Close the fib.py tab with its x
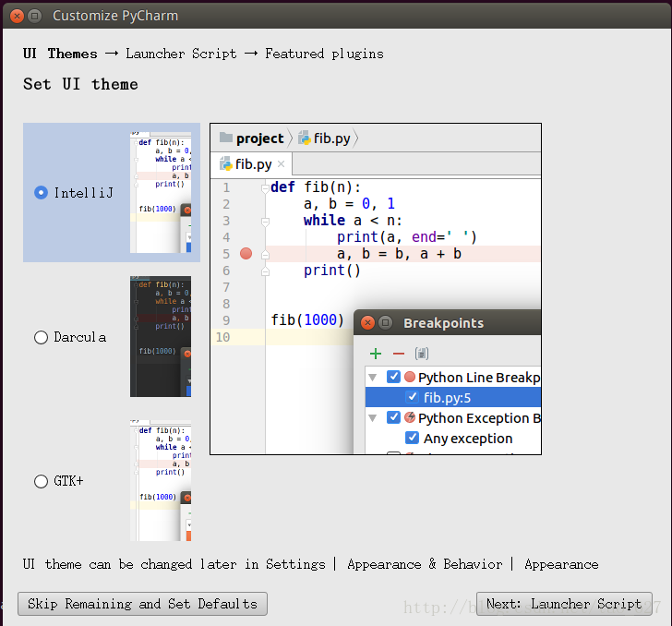The height and width of the screenshot is (626, 672). click(x=282, y=163)
